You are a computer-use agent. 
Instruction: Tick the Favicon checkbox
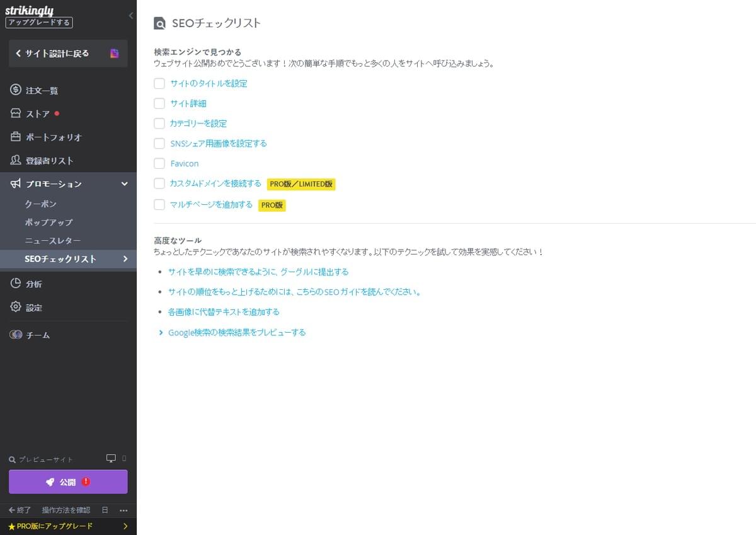coord(159,163)
